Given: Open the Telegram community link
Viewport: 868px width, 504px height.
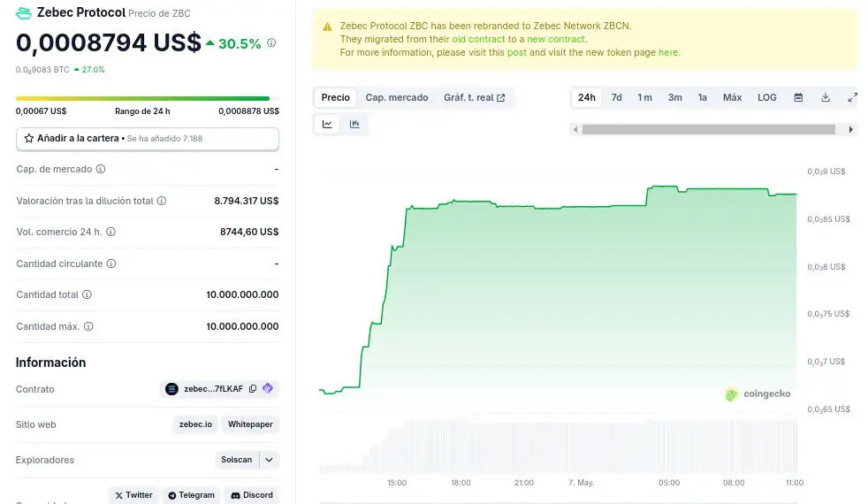Looking at the screenshot, I should [191, 495].
